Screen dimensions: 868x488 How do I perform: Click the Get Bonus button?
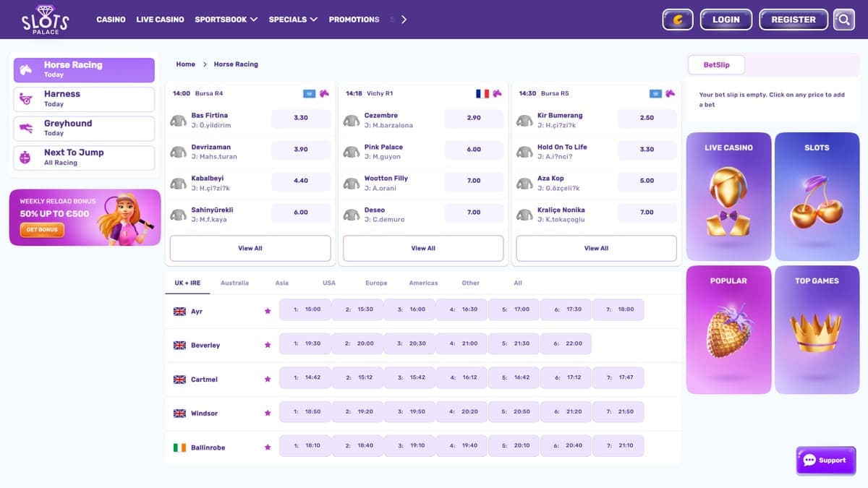click(x=42, y=229)
